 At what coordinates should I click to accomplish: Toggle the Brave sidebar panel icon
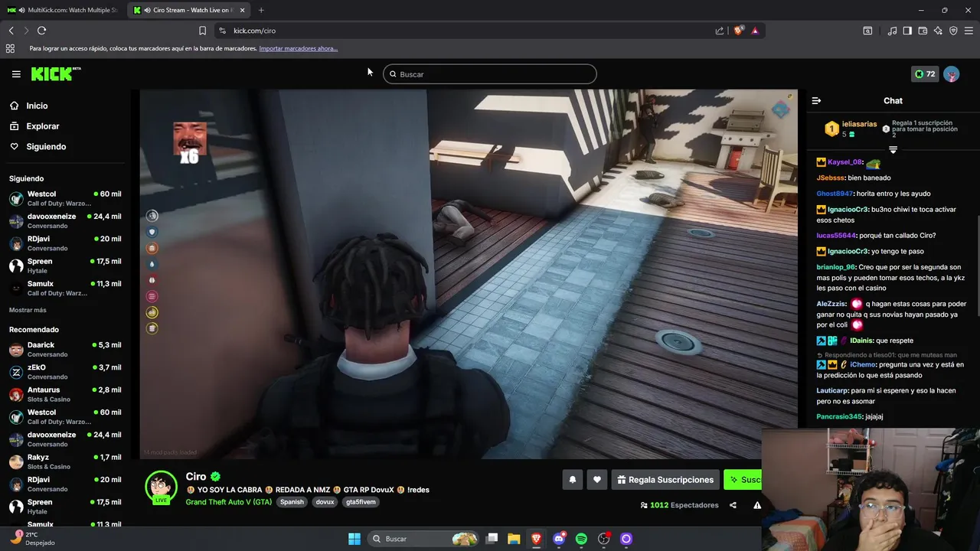pyautogui.click(x=907, y=31)
